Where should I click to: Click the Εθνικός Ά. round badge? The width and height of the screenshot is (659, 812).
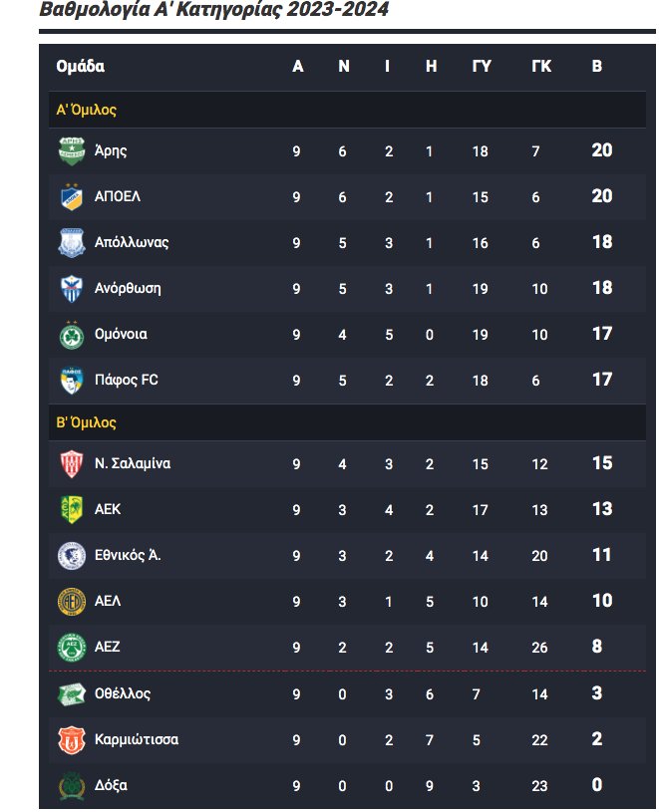pyautogui.click(x=72, y=556)
